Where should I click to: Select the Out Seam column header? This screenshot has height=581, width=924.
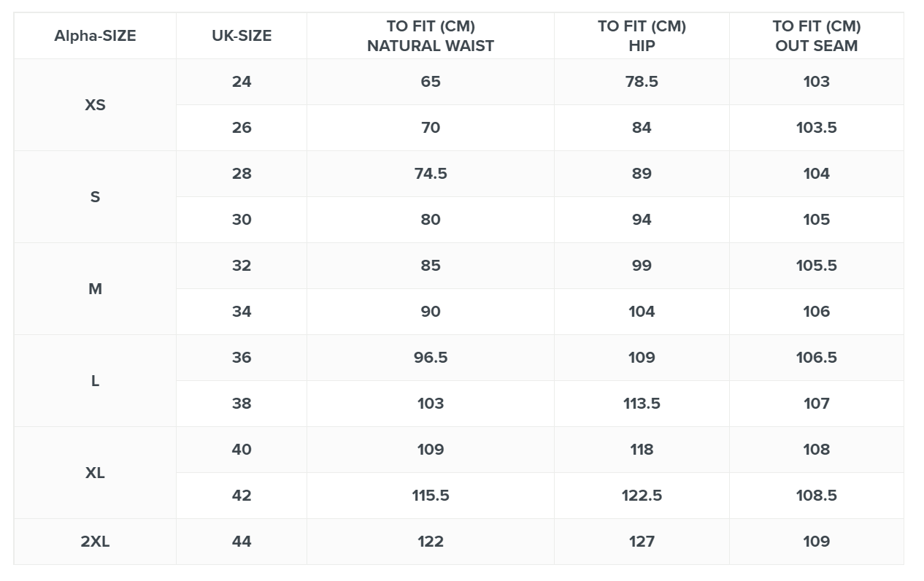[816, 36]
